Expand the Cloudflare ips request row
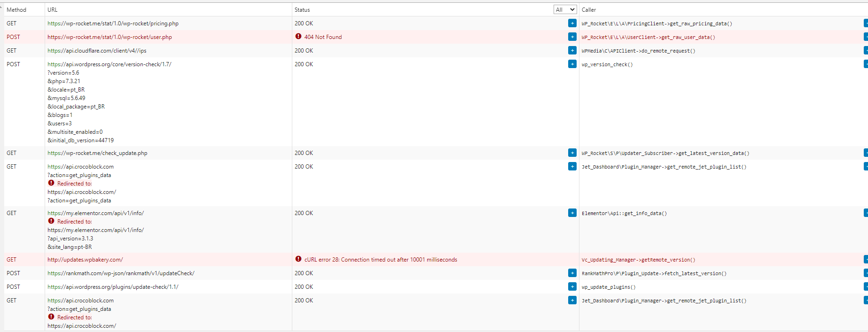Image resolution: width=868 pixels, height=332 pixels. (572, 51)
